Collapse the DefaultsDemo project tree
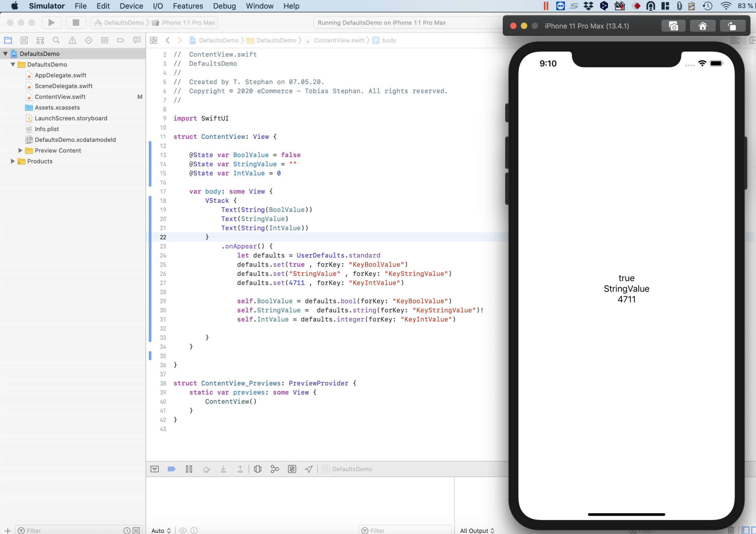Image resolution: width=756 pixels, height=534 pixels. [5, 54]
